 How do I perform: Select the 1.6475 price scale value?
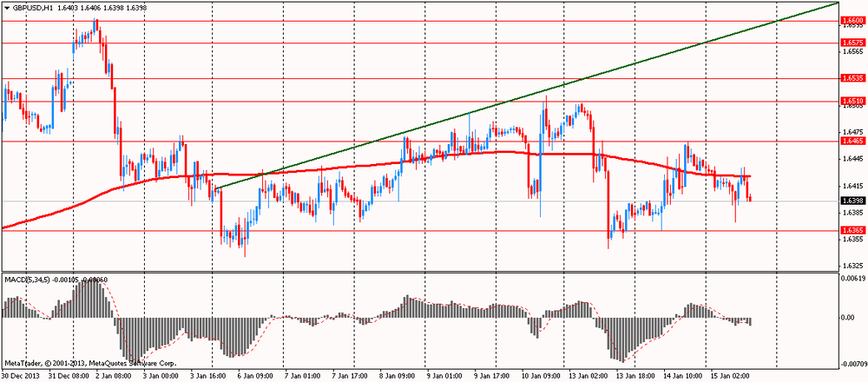tap(852, 132)
